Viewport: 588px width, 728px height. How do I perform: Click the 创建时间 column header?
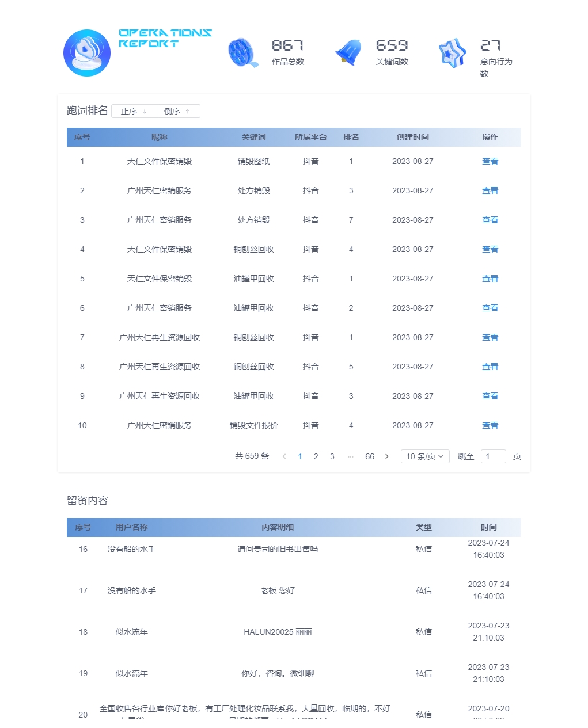413,137
